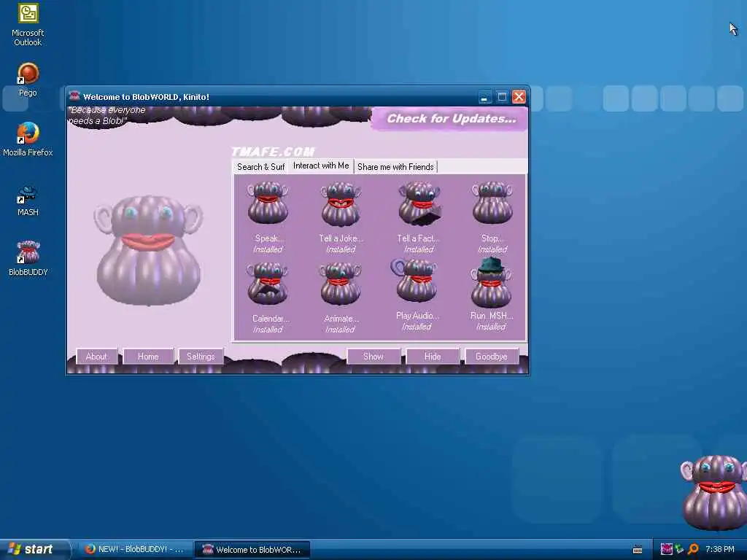The height and width of the screenshot is (560, 747).
Task: Click the Stop... label
Action: click(492, 238)
